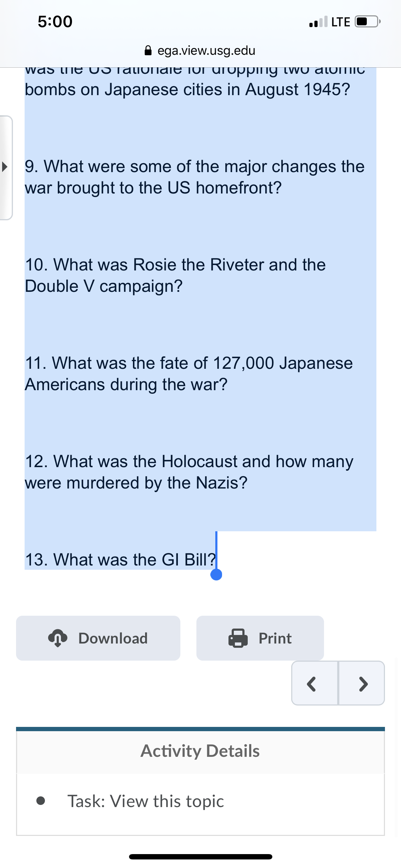Go to the next topic with right chevron
The image size is (401, 868).
point(362,683)
